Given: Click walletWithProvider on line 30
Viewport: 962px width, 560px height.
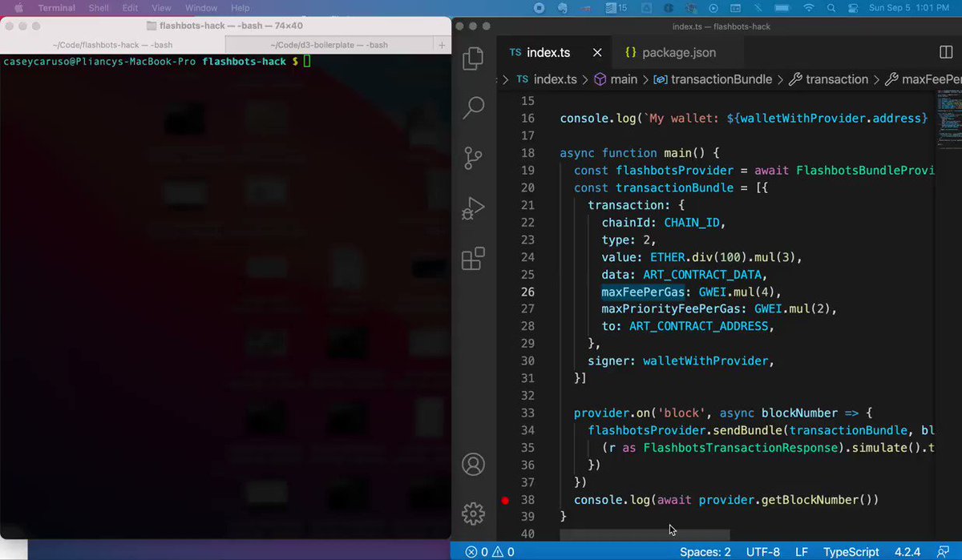Looking at the screenshot, I should pos(707,361).
